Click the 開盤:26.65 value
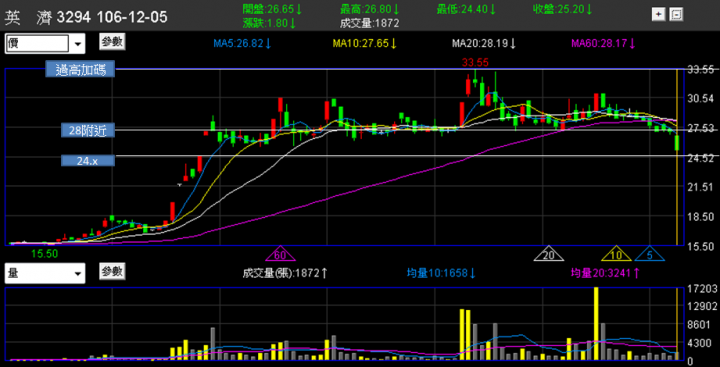This screenshot has width=720, height=367. click(272, 9)
